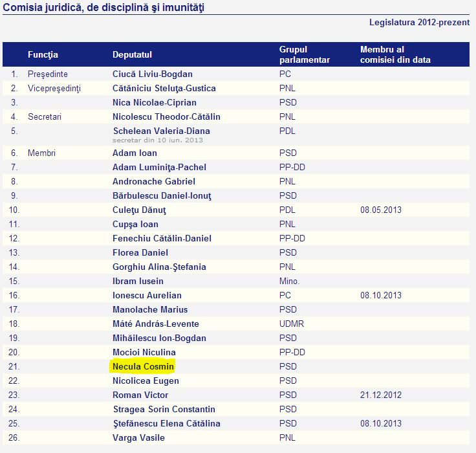Click Varga Vasile at the list bottom
Image resolution: width=476 pixels, height=453 pixels.
pos(138,437)
